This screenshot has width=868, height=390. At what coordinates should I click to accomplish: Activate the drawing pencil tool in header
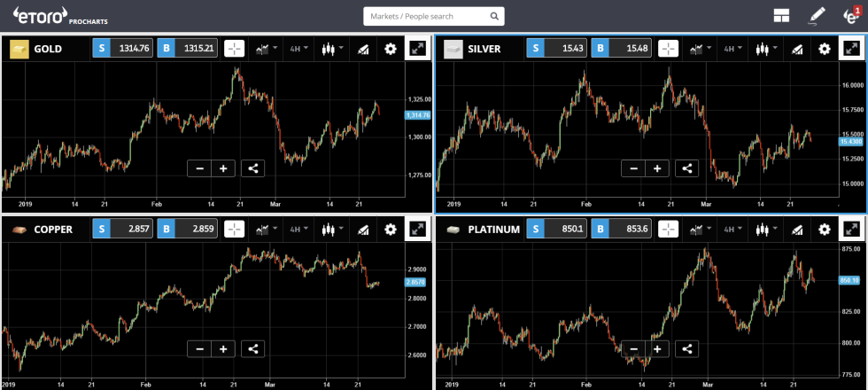coord(817,16)
